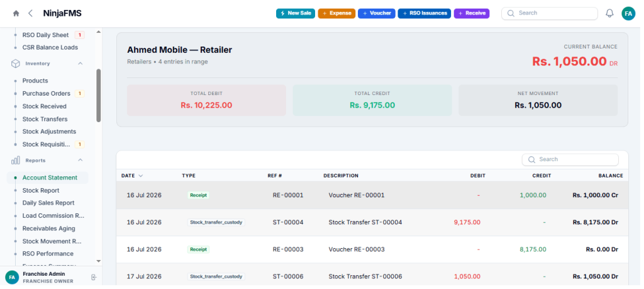Click the magnifier icon in table search
The width and height of the screenshot is (644, 289).
531,159
